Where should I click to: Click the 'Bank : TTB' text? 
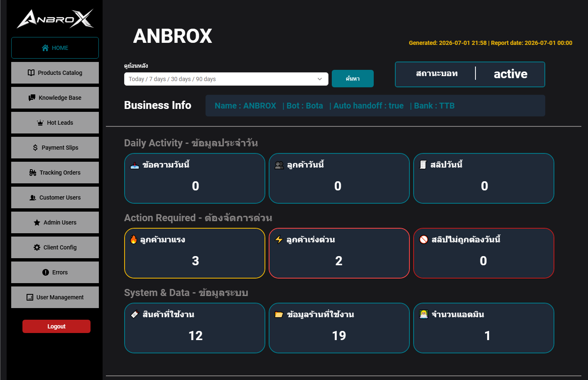(434, 106)
